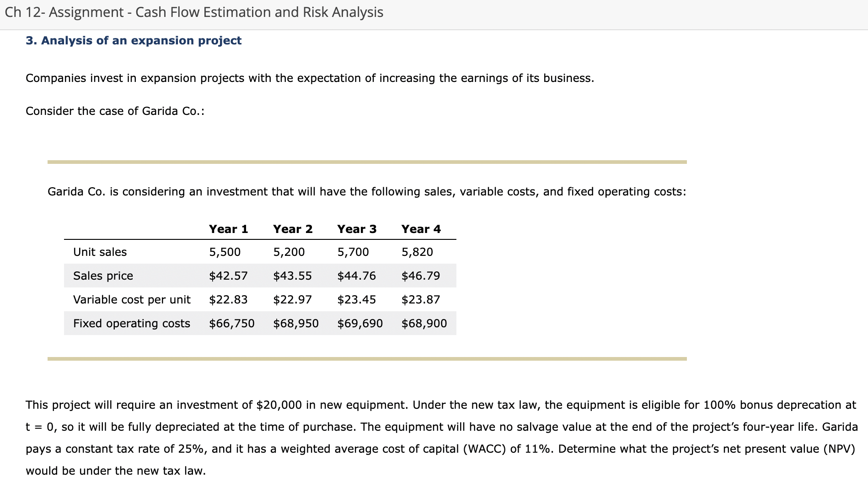This screenshot has width=868, height=498.
Task: Select the page title 'Ch 12- Assignment - Cash Flow Estimation'
Action: tap(192, 12)
